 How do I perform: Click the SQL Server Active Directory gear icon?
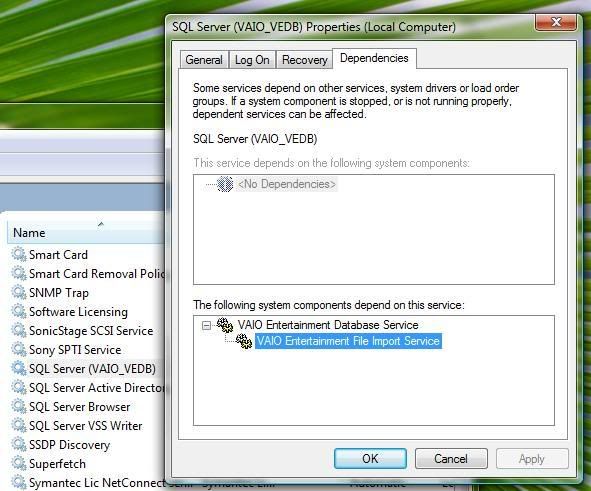point(18,387)
